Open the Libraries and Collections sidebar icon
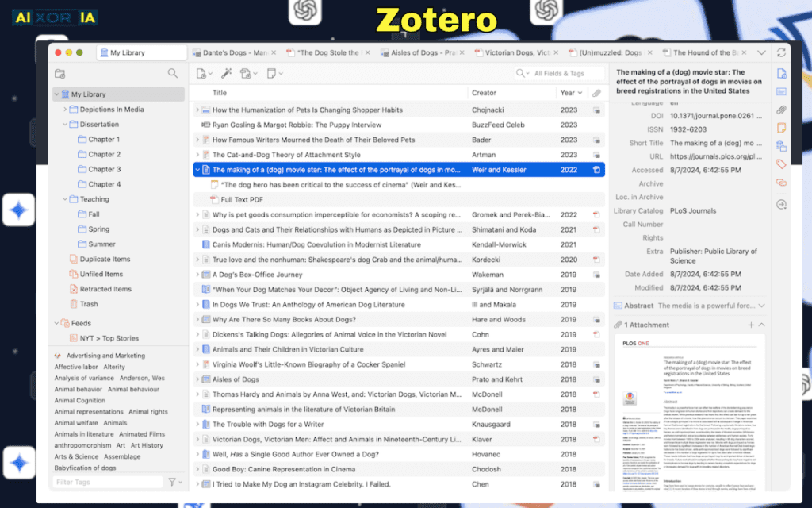This screenshot has width=812, height=508. (782, 145)
